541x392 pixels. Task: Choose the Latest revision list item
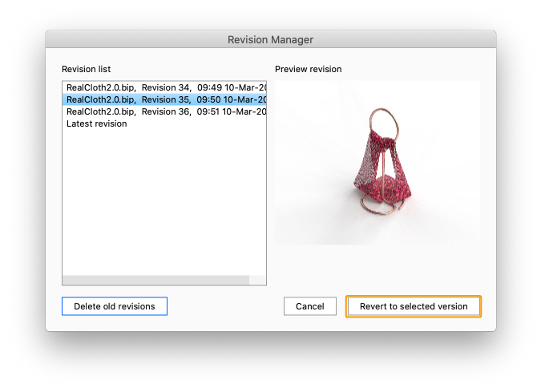(96, 124)
